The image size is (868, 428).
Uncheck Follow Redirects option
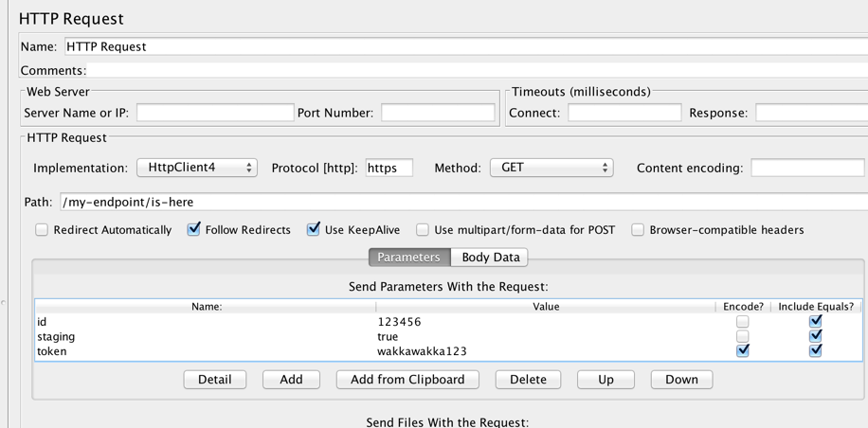pyautogui.click(x=193, y=230)
